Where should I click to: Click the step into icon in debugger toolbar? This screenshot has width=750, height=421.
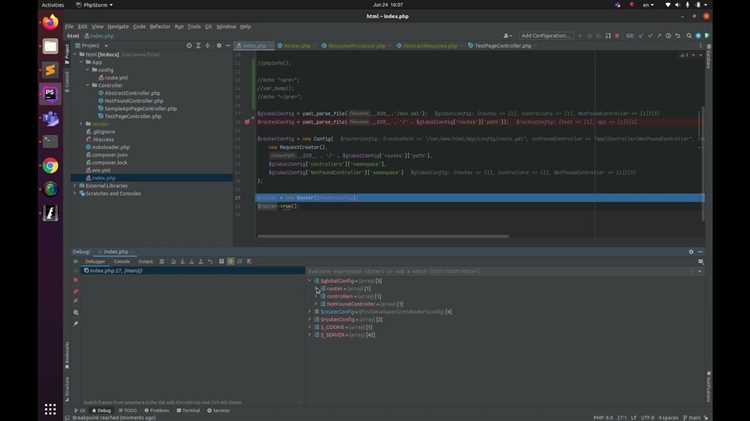click(x=183, y=262)
